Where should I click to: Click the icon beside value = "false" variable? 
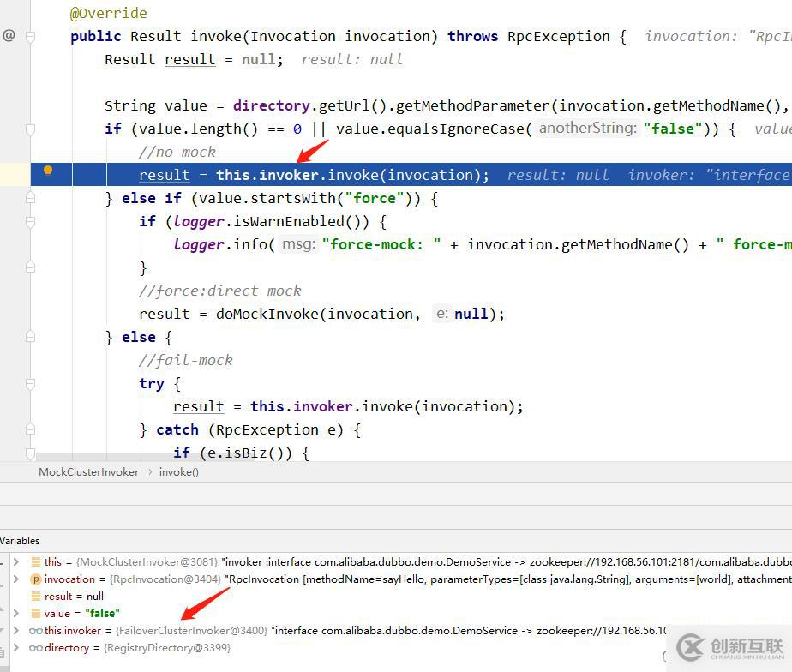(x=36, y=614)
